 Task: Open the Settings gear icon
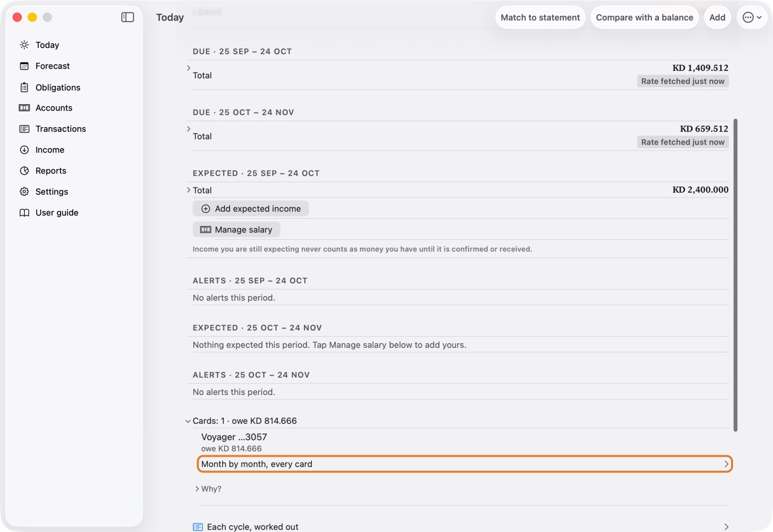click(24, 192)
